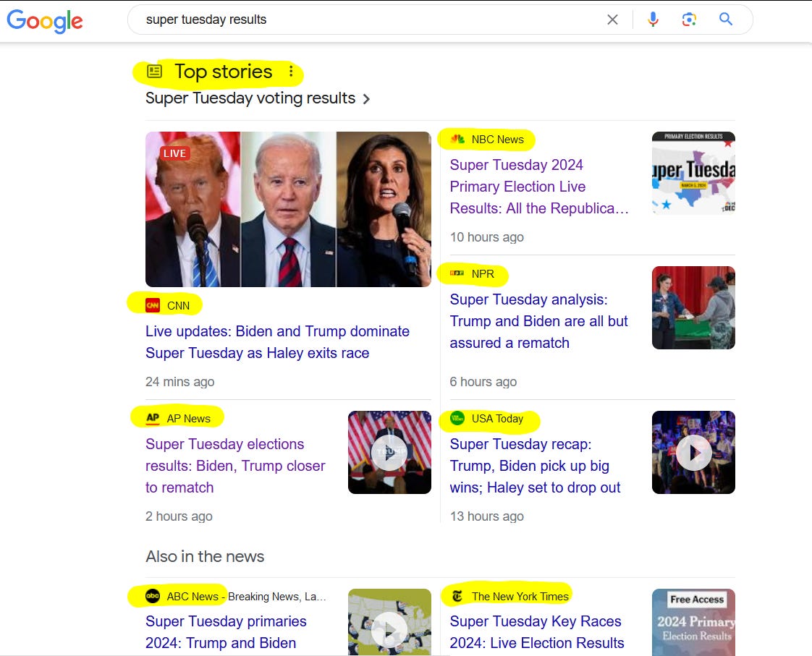Click the NPR logo icon
812x656 pixels.
click(457, 273)
